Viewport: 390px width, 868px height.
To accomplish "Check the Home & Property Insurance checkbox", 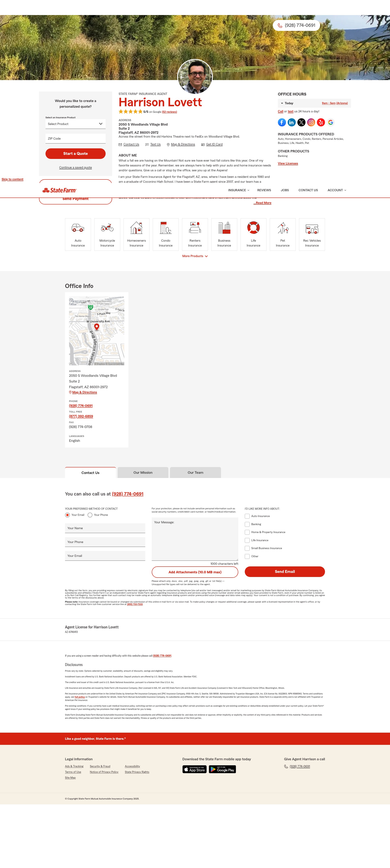I will pos(247,532).
